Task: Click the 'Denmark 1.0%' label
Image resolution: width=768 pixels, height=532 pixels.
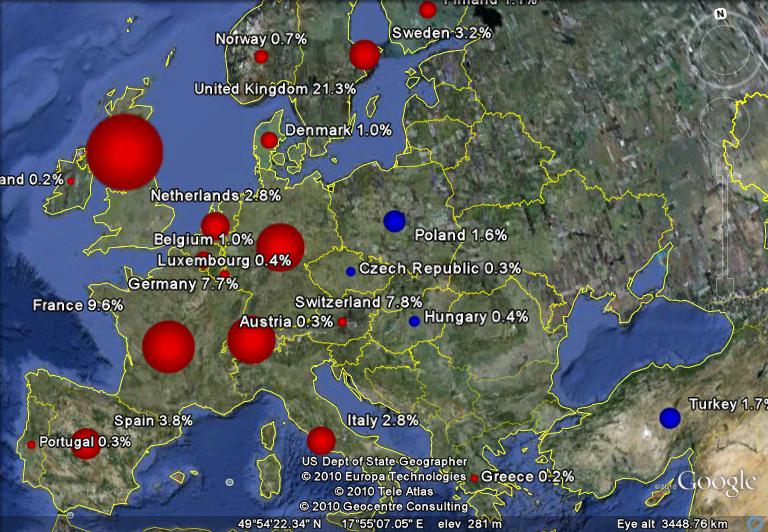Action: point(338,130)
